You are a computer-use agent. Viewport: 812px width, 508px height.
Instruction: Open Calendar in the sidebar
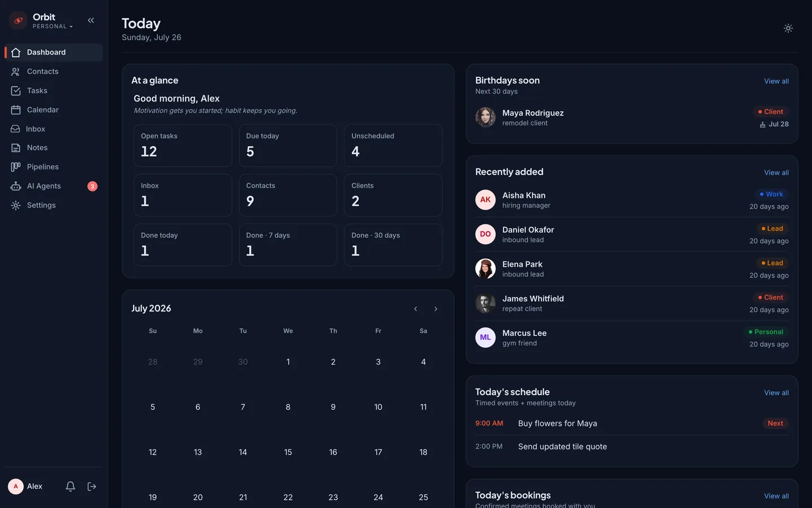tap(54, 110)
